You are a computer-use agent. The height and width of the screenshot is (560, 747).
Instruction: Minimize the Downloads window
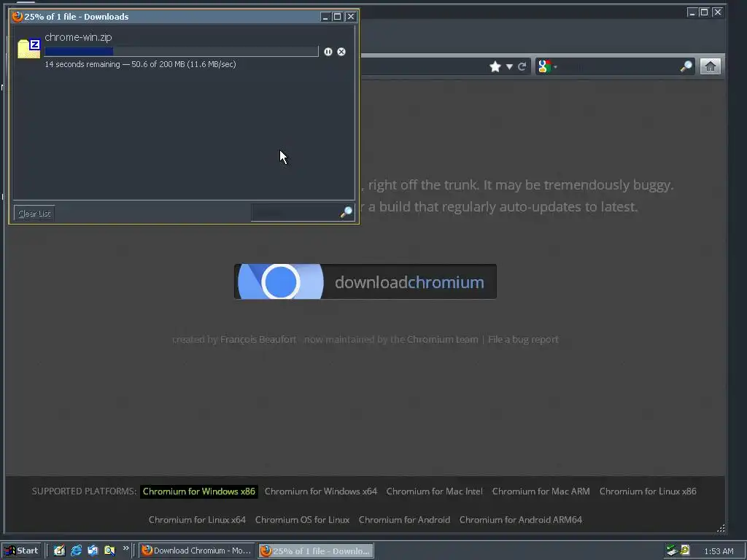click(325, 17)
